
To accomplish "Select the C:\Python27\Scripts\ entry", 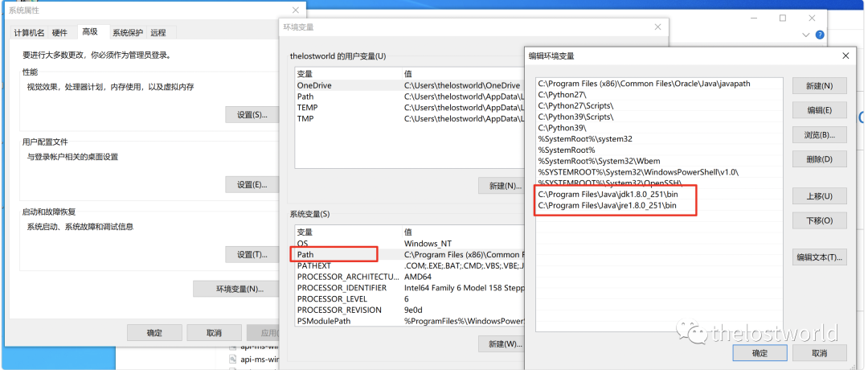I will point(659,106).
